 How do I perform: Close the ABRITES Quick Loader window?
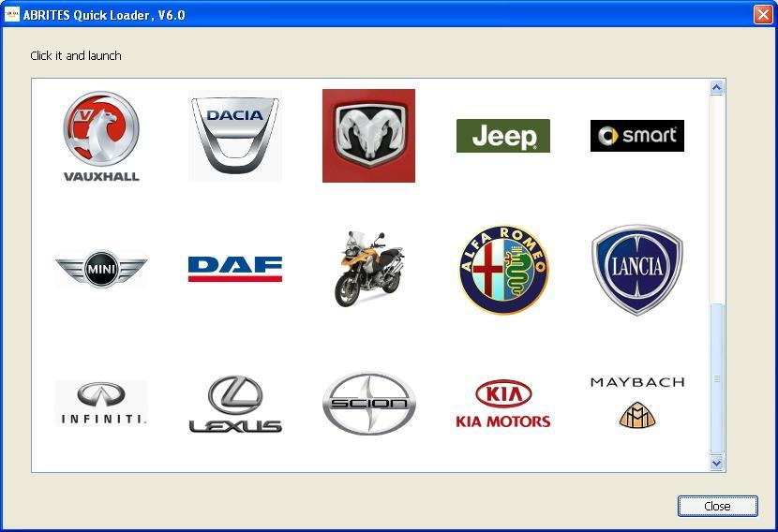(x=763, y=14)
